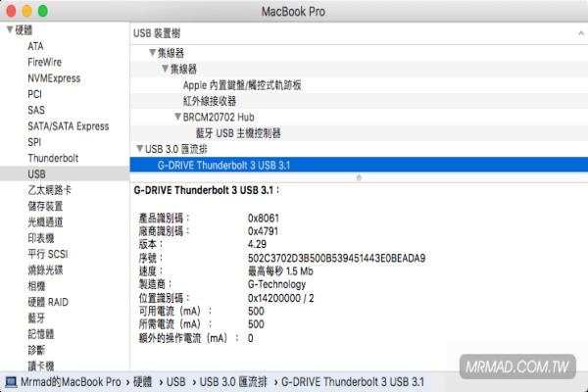
Task: Click the location ID value 0x14200000 / 2
Action: 281,298
